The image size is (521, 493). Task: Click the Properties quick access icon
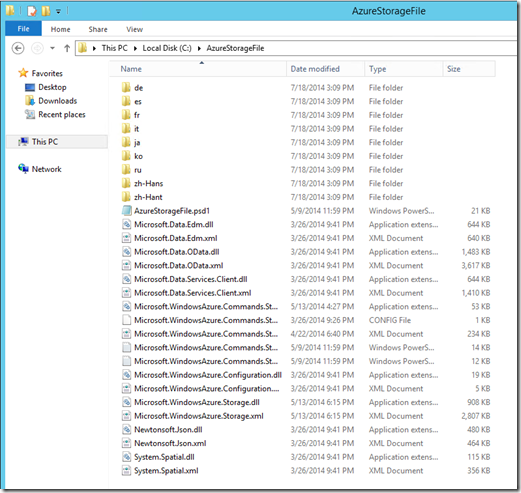pos(32,11)
